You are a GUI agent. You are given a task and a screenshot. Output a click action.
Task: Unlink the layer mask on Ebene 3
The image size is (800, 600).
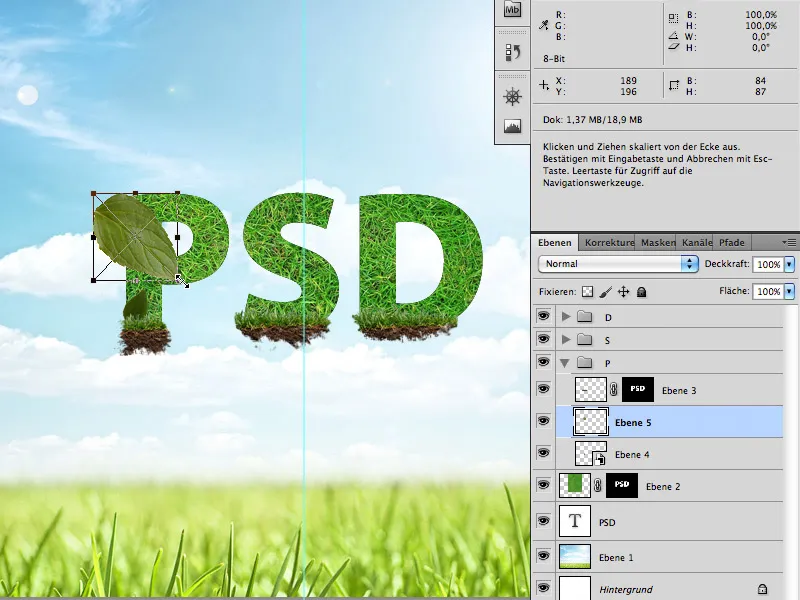click(x=611, y=390)
